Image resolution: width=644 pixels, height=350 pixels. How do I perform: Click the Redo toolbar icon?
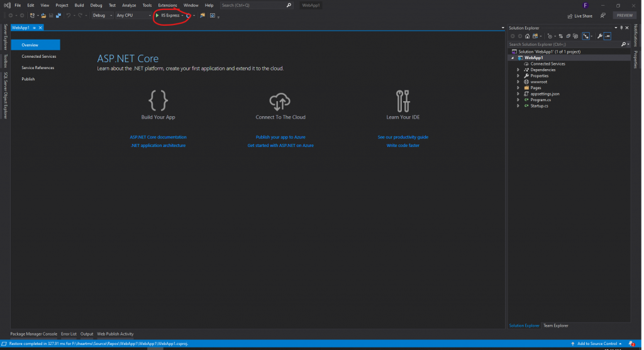tap(80, 16)
